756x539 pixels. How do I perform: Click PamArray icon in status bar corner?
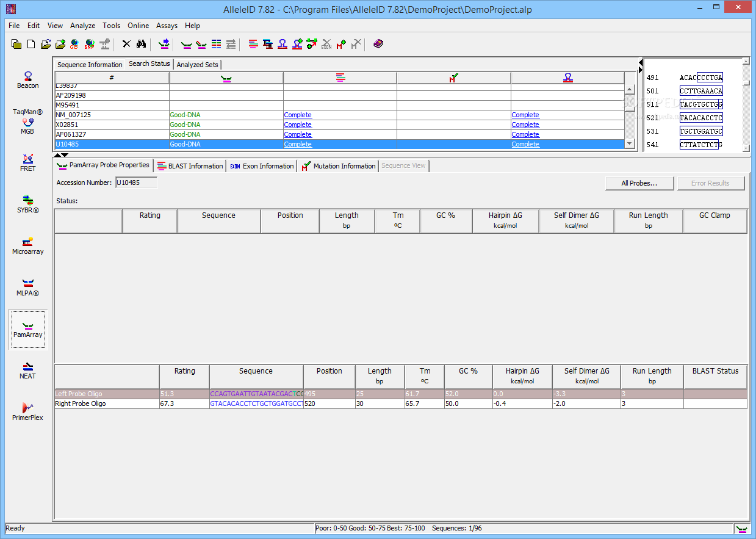tap(743, 529)
